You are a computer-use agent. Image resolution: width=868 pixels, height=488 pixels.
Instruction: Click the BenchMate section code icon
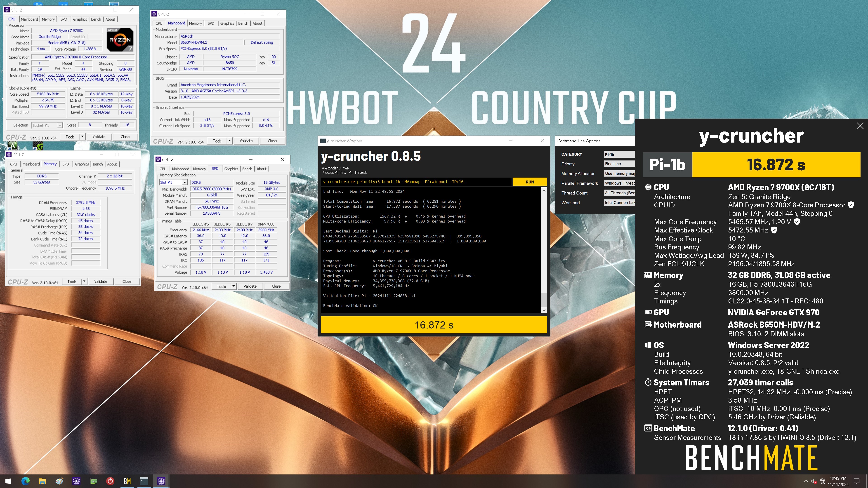pyautogui.click(x=648, y=428)
